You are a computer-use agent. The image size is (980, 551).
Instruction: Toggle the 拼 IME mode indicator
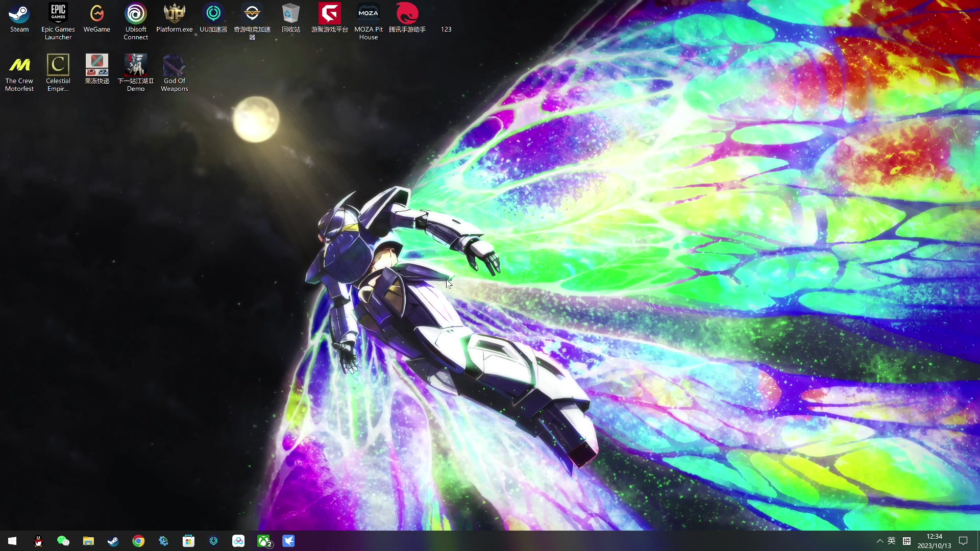click(x=906, y=541)
